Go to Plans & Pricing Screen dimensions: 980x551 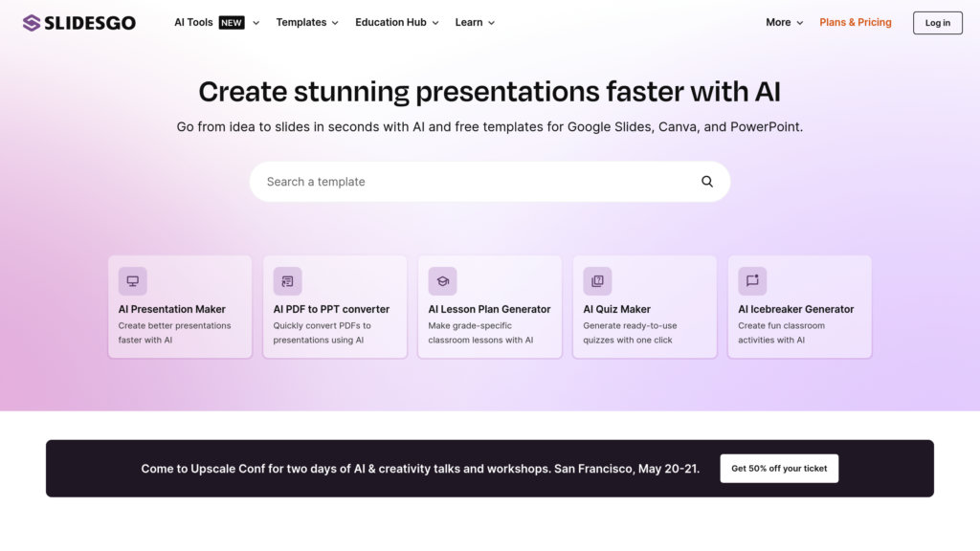(855, 22)
